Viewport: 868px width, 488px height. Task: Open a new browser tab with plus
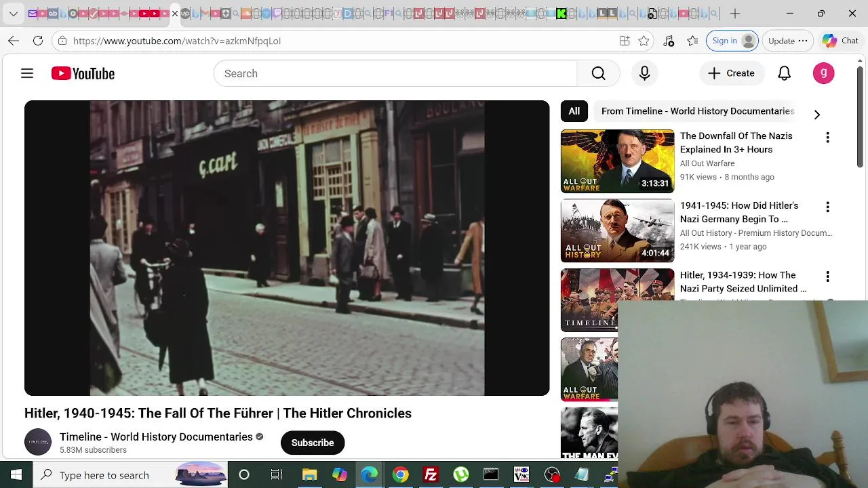click(735, 14)
